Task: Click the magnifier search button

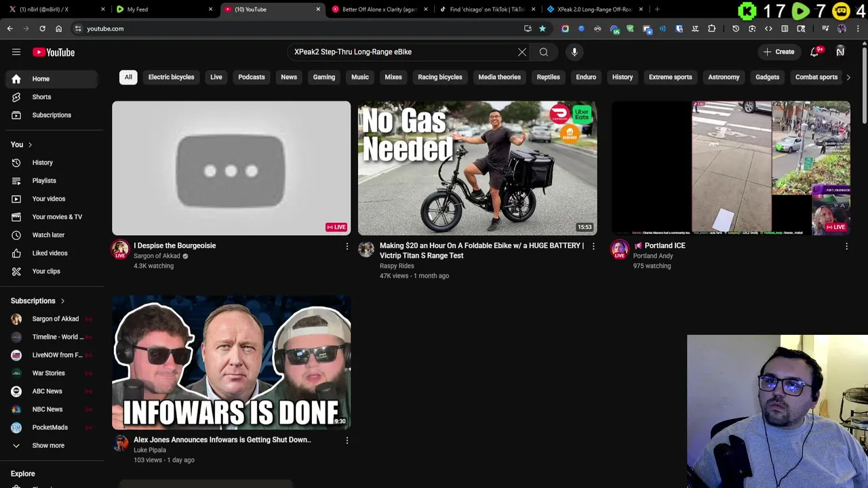Action: coord(544,52)
